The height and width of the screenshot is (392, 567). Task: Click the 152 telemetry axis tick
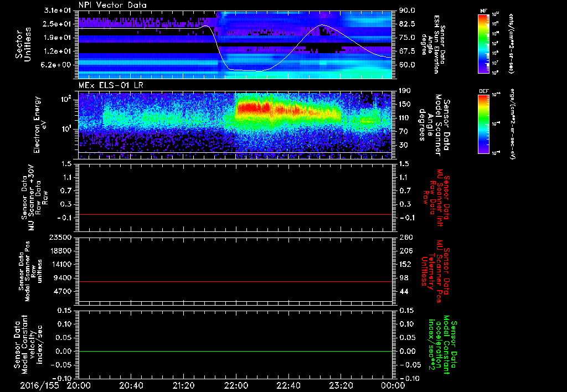[405, 264]
